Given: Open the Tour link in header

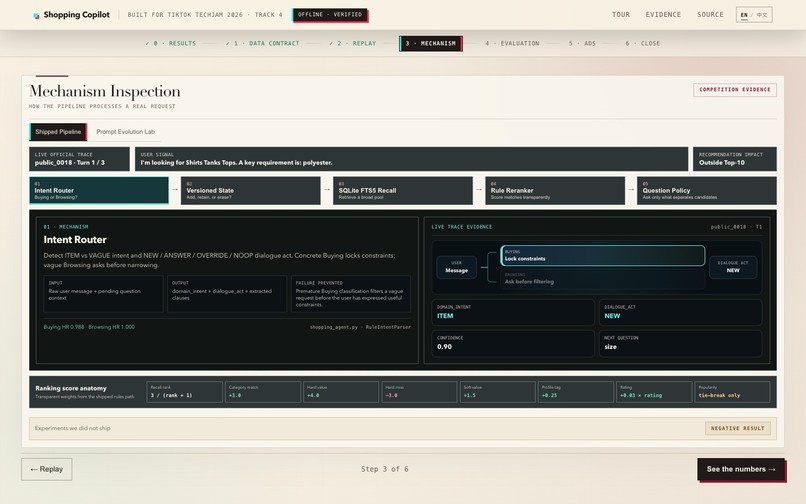Looking at the screenshot, I should (620, 14).
